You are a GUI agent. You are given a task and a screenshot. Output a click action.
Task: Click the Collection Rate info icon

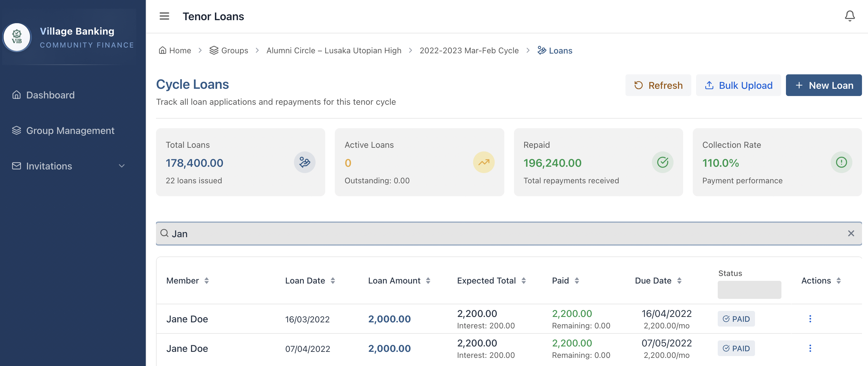(x=841, y=162)
